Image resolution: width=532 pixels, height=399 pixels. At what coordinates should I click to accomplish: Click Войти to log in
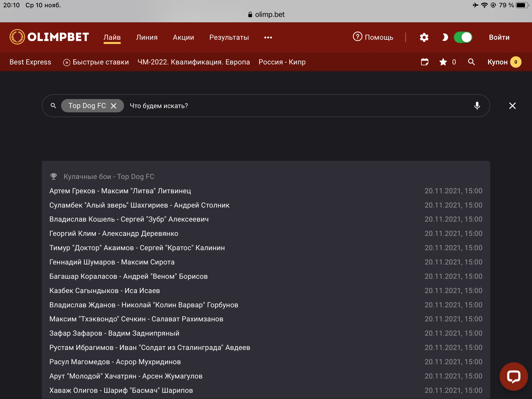pos(499,37)
